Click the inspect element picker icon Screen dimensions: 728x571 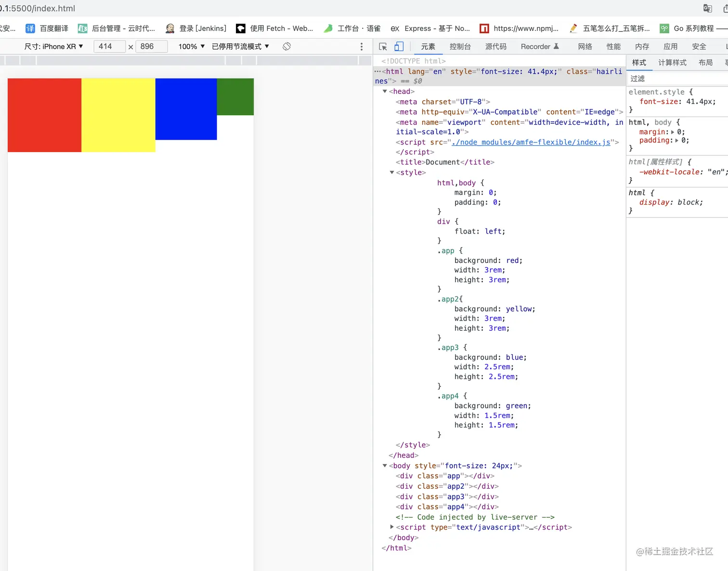383,47
